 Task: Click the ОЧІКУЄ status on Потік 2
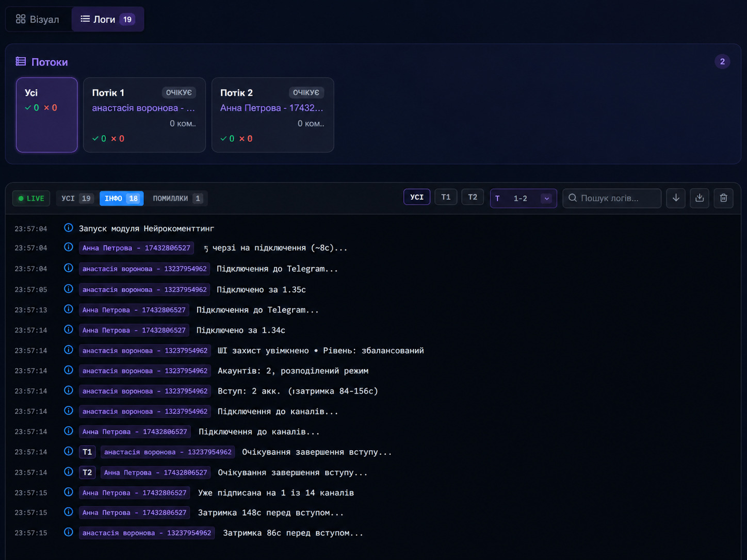coord(306,93)
